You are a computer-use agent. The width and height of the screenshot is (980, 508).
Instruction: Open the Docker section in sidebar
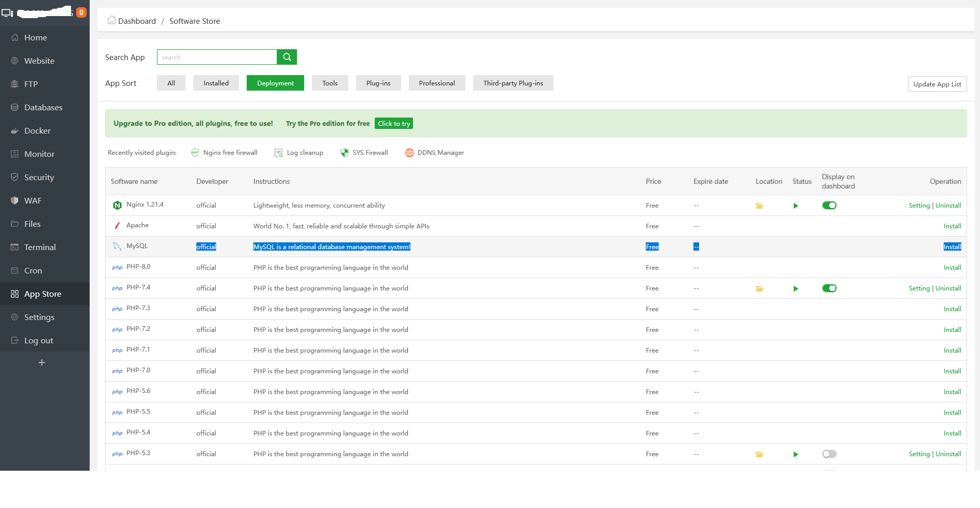point(38,130)
